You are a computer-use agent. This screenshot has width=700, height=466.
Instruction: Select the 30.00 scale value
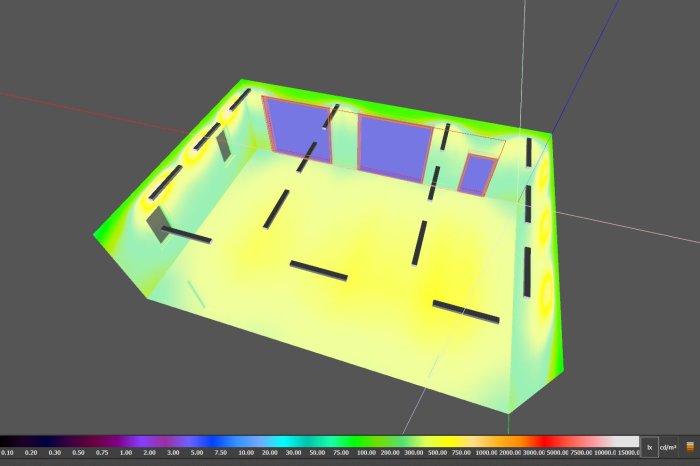(293, 453)
